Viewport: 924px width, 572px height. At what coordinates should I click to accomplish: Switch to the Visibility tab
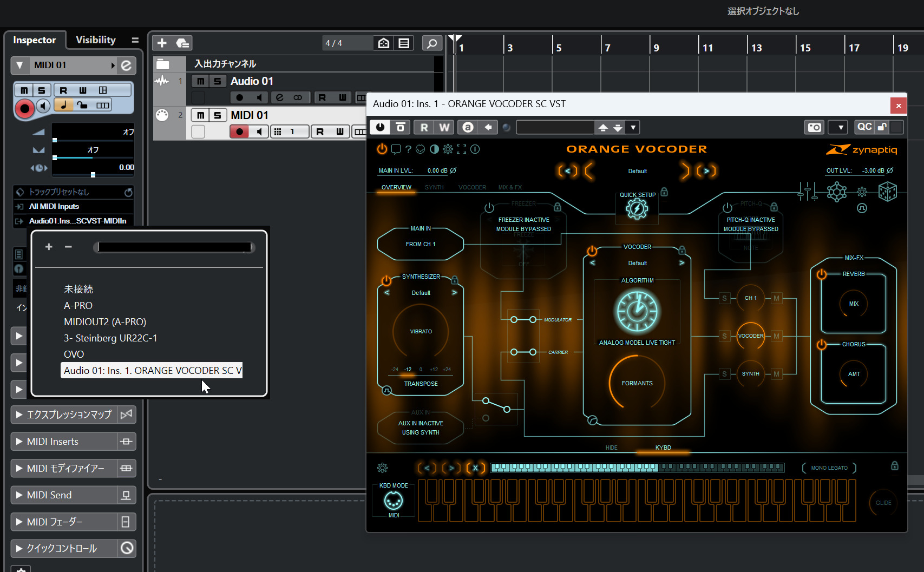(x=96, y=40)
